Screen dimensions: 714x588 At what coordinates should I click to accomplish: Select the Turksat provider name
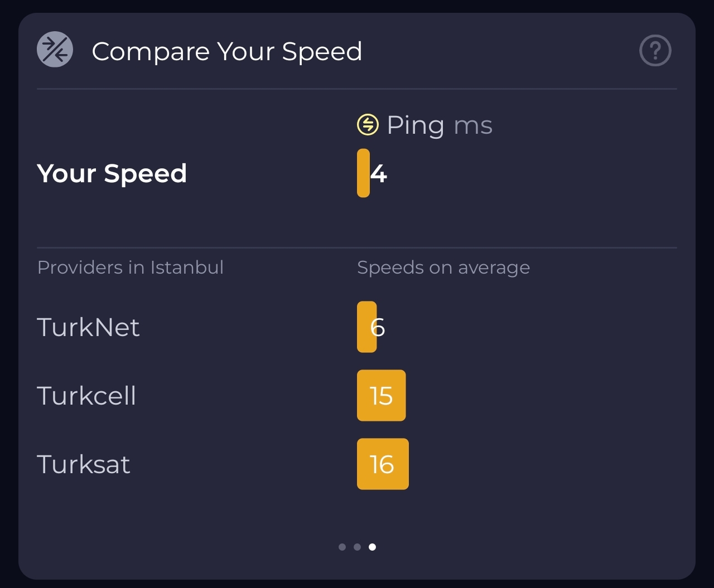84,464
